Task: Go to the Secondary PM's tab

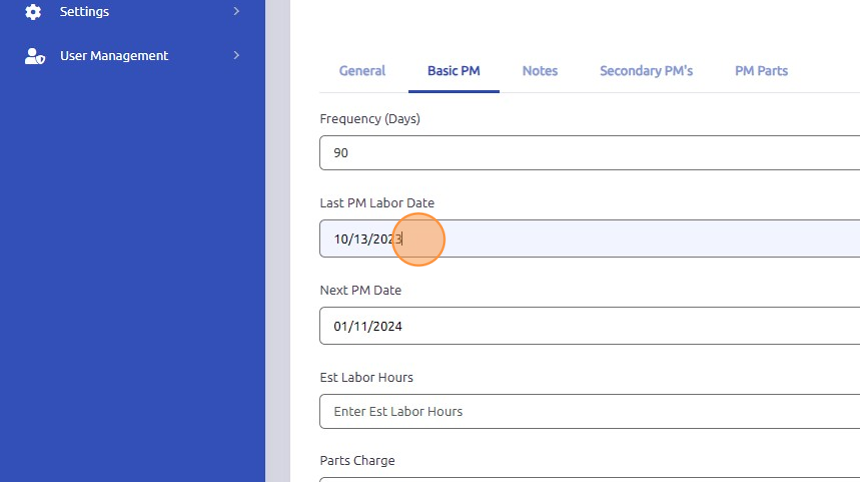Action: point(646,71)
